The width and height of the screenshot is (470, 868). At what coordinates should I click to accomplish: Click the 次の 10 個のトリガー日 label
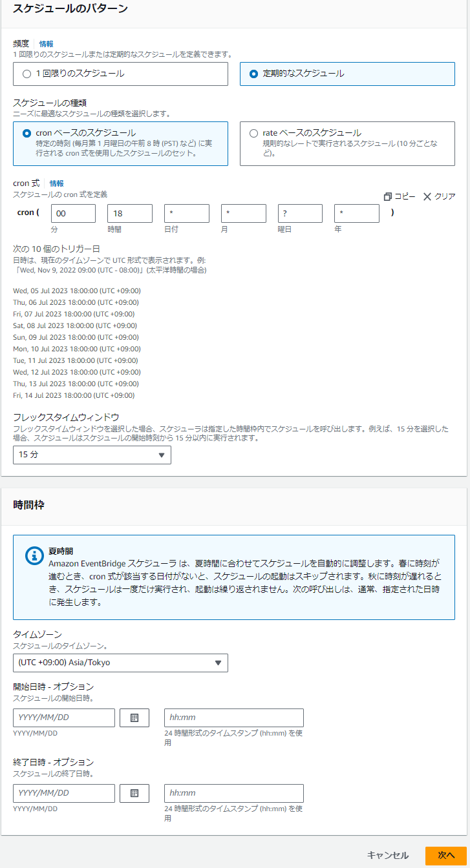(56, 249)
